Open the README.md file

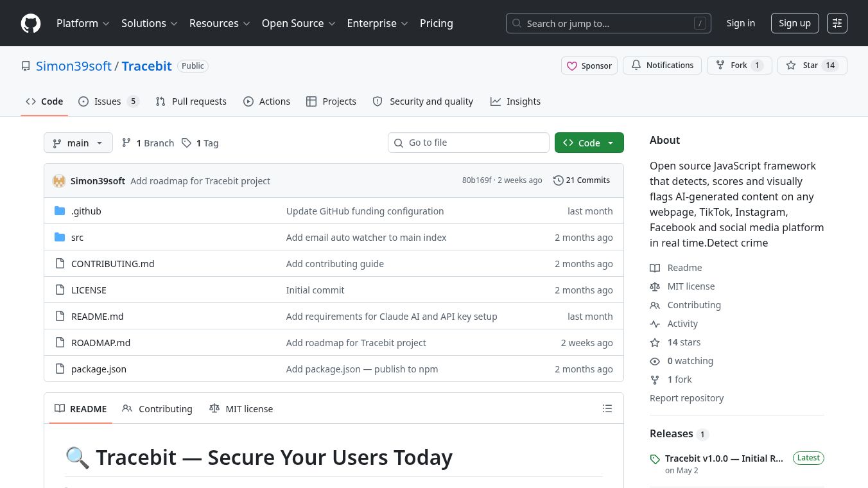point(97,317)
